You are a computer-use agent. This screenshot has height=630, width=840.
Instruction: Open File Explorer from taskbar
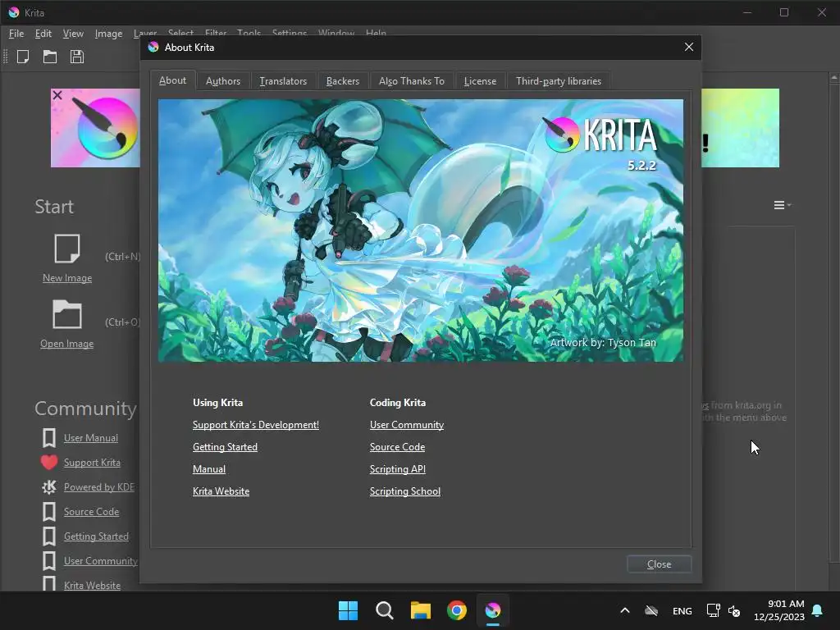click(x=421, y=610)
